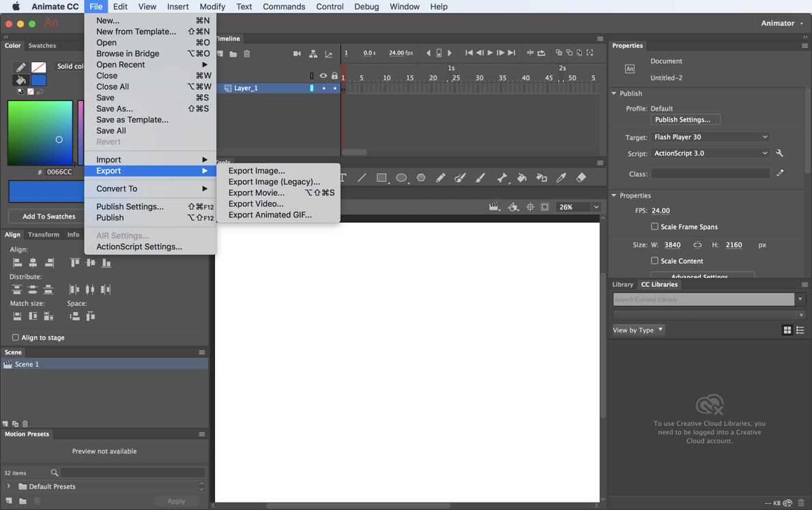812x510 pixels.
Task: Choose Export Animated GIF from the submenu
Action: (x=272, y=214)
